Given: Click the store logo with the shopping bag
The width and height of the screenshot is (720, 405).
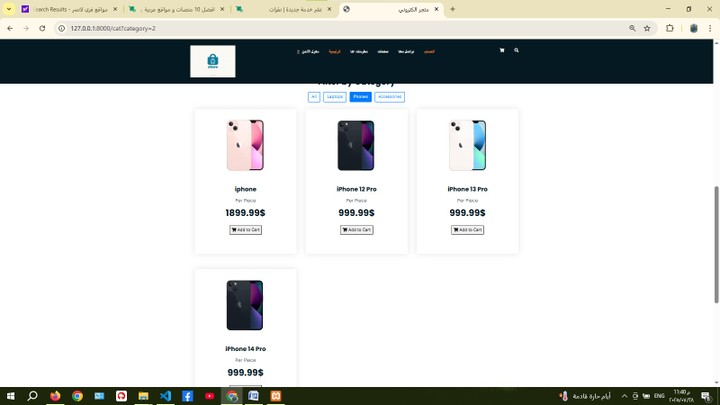Looking at the screenshot, I should (213, 61).
